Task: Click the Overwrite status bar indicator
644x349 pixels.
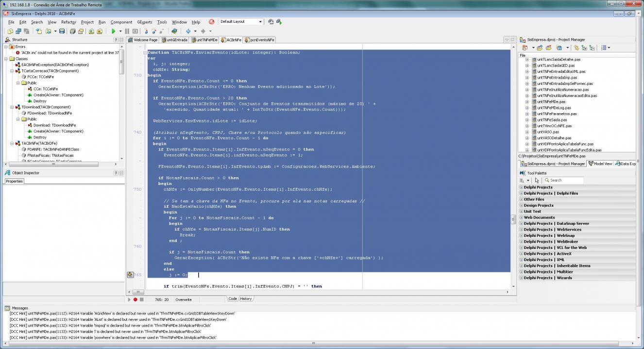Action: [x=184, y=299]
